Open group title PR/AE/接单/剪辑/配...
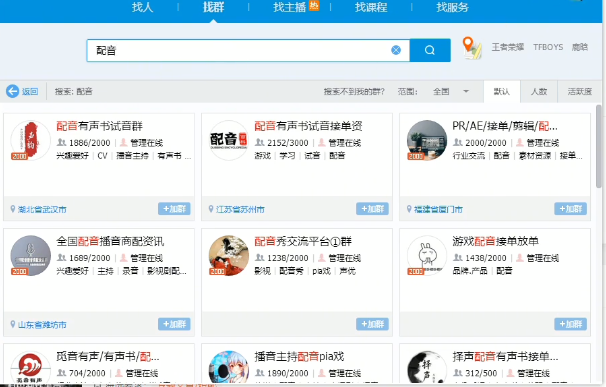Screen dimensions: 606x387 pos(505,126)
